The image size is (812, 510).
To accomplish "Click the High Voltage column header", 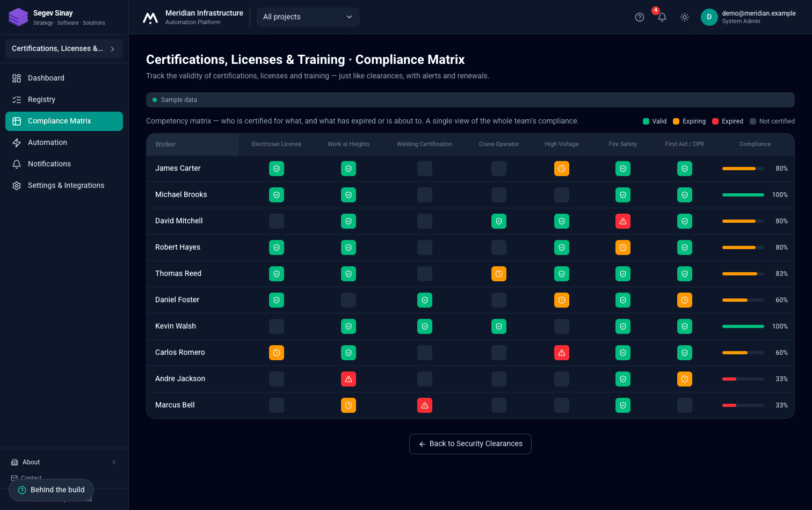I will (x=562, y=144).
